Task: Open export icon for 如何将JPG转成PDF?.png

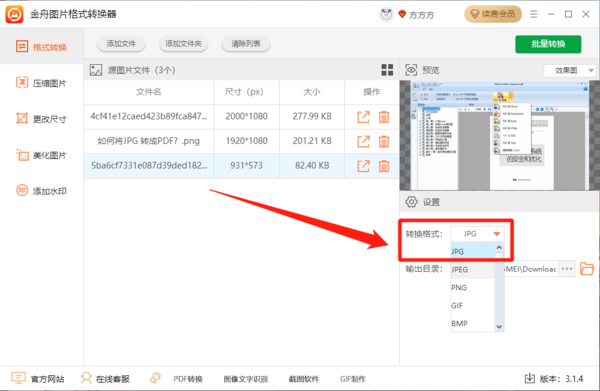Action: click(x=364, y=141)
